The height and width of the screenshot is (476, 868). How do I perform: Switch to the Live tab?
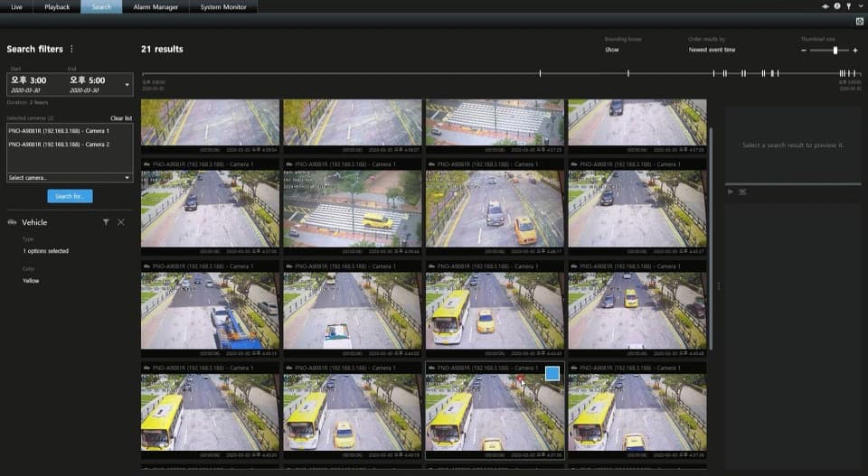pyautogui.click(x=17, y=6)
